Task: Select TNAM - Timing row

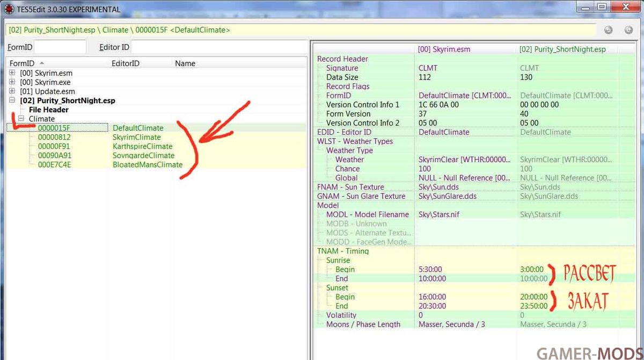Action: click(x=474, y=251)
